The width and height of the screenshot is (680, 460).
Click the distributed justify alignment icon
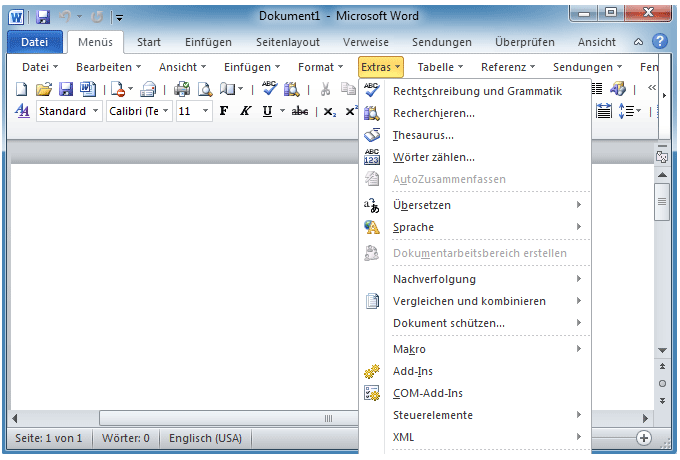tap(604, 111)
